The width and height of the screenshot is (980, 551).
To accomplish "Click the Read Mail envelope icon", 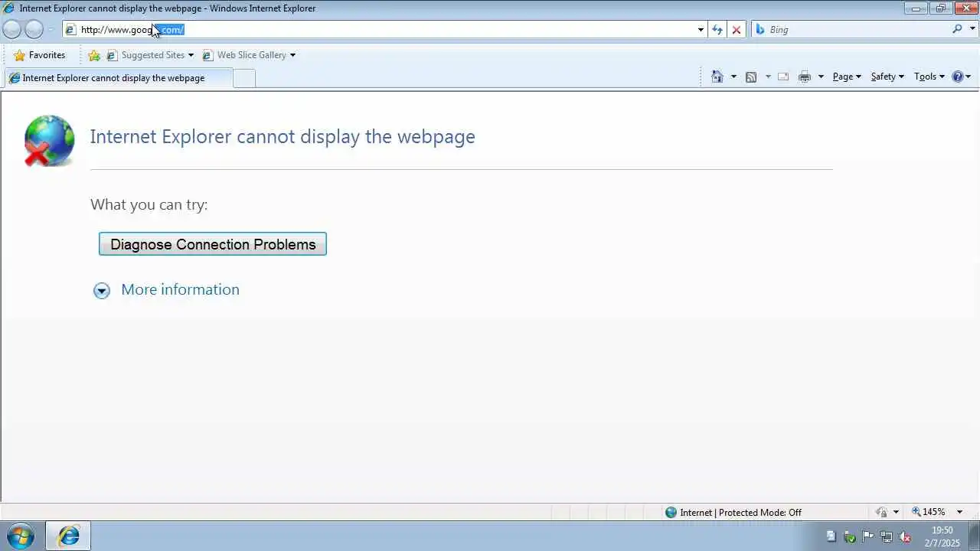I will tap(783, 77).
